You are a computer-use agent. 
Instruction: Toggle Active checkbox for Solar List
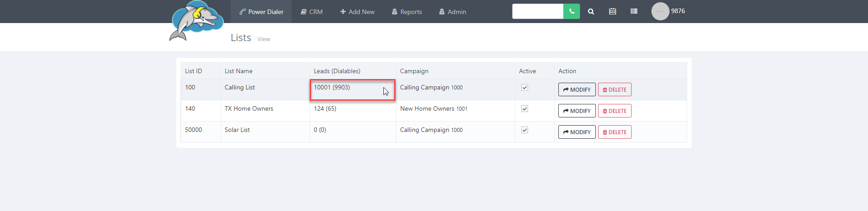[524, 130]
